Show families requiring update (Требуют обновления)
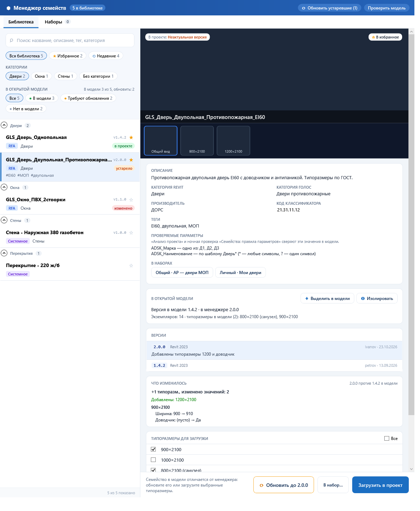The height and width of the screenshot is (511, 420). (88, 98)
